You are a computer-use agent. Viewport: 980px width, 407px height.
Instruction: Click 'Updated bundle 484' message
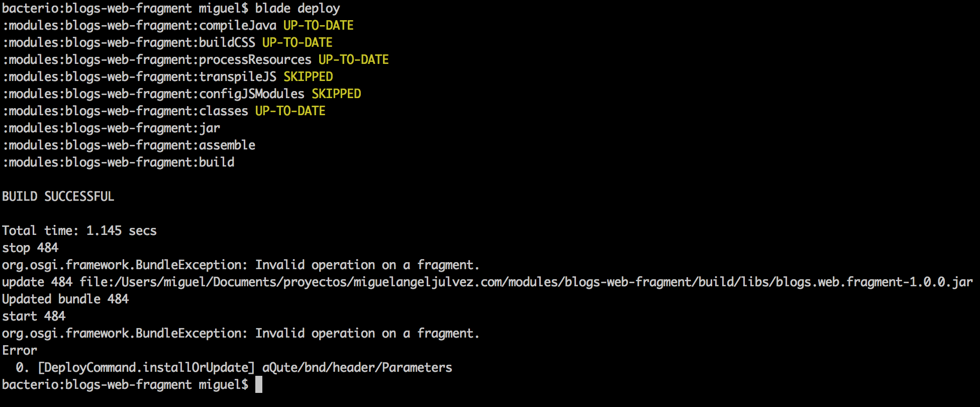(65, 299)
